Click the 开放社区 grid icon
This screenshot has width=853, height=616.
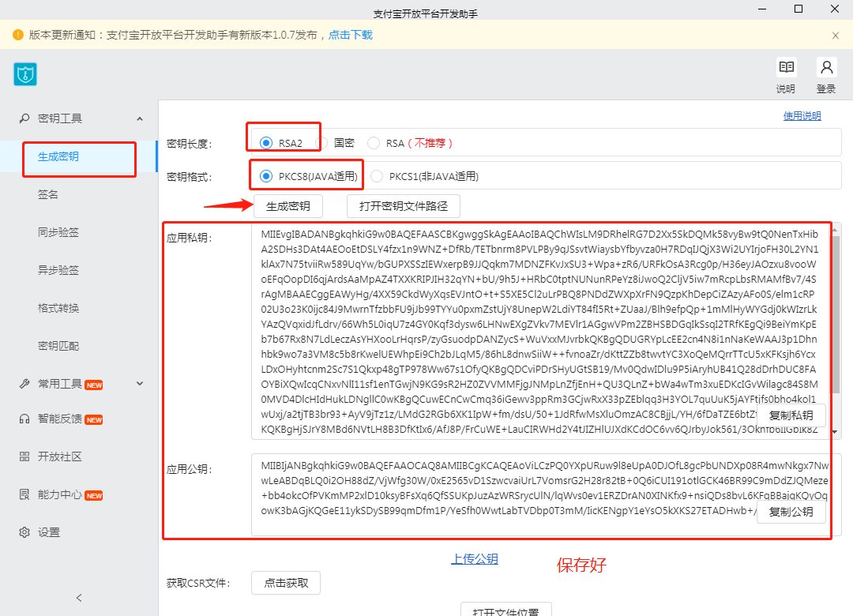pos(24,456)
